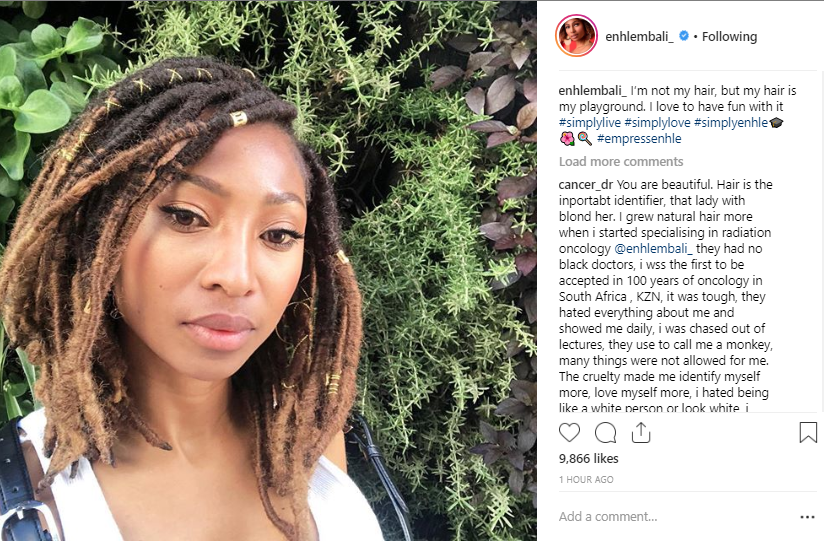Save the post with the bookmark icon

coord(808,432)
